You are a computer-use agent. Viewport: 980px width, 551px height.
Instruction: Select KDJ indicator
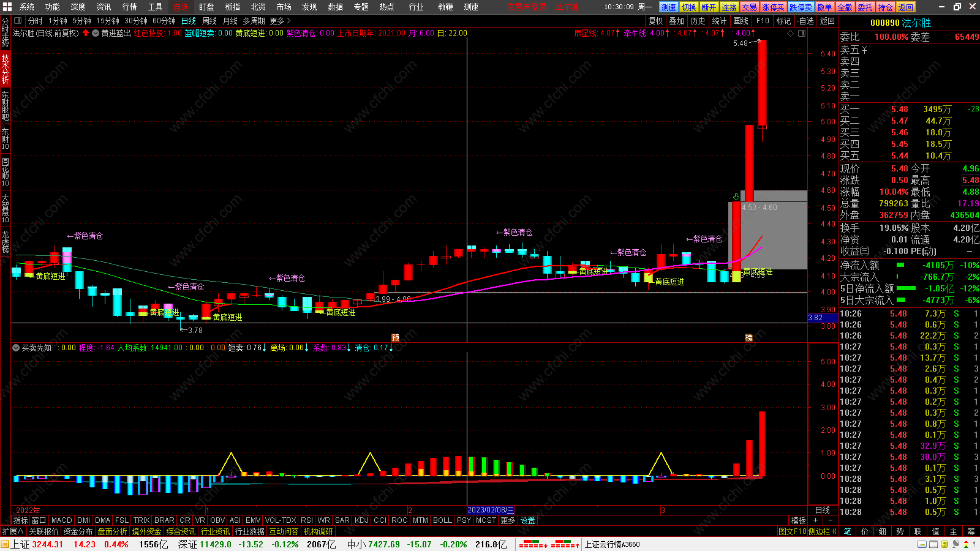pos(361,520)
